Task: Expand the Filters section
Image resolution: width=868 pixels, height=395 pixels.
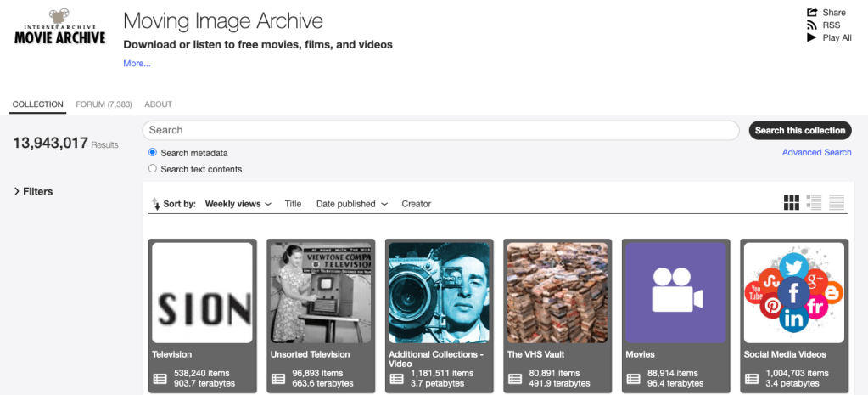Action: 33,192
